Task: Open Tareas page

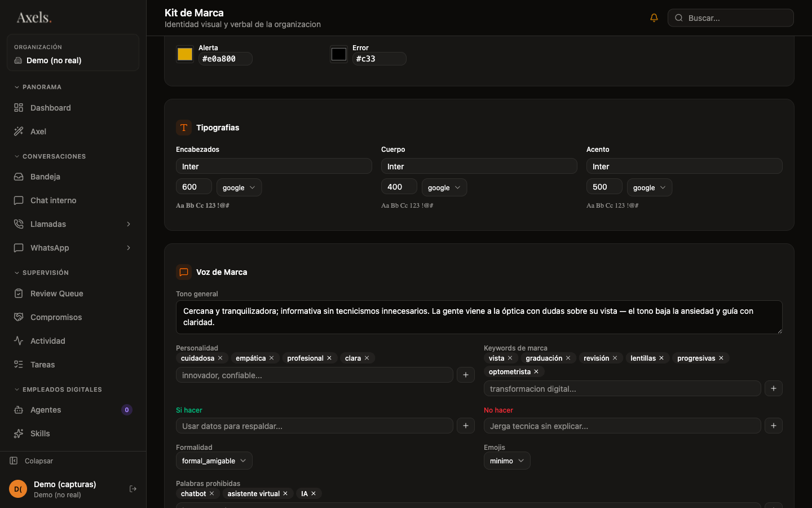Action: coord(73,365)
